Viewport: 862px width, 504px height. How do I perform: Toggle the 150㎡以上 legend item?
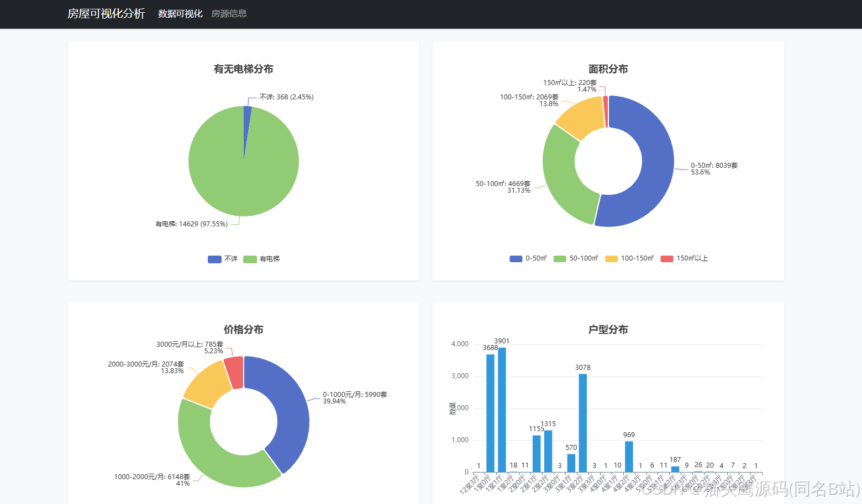[x=685, y=258]
